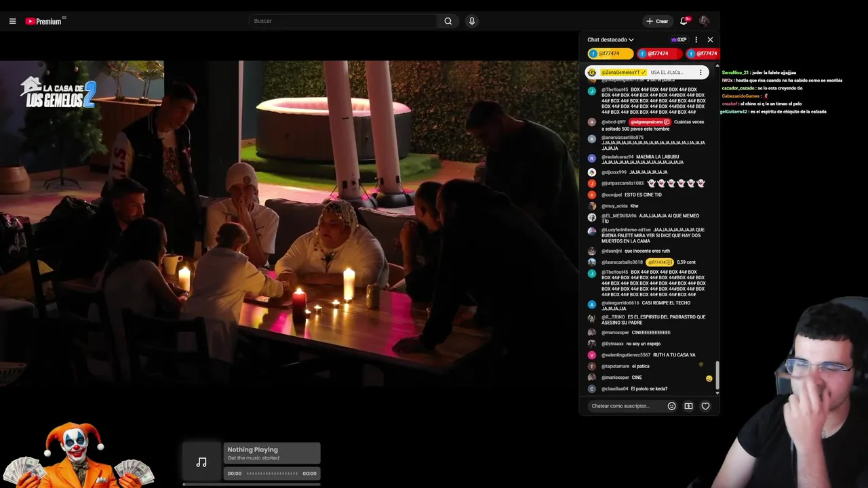
Task: Click message 'CINEEEEEEEEEEEE'
Action: click(x=651, y=333)
